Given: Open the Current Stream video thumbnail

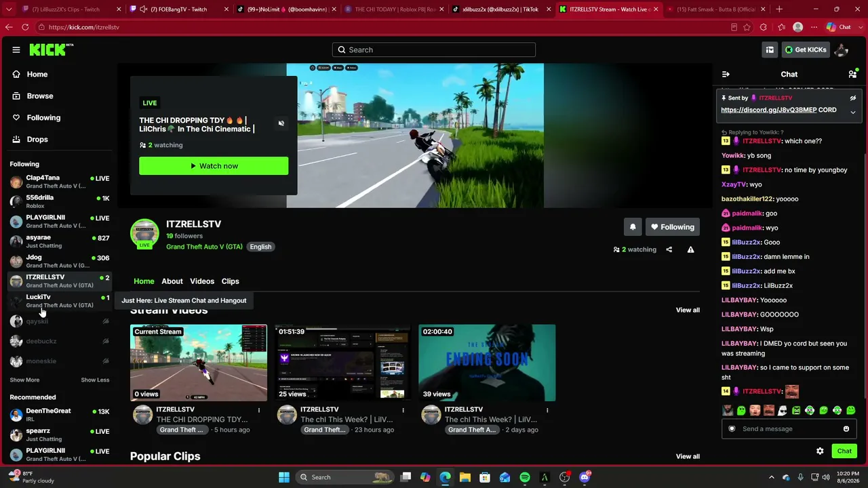Looking at the screenshot, I should pos(199,363).
